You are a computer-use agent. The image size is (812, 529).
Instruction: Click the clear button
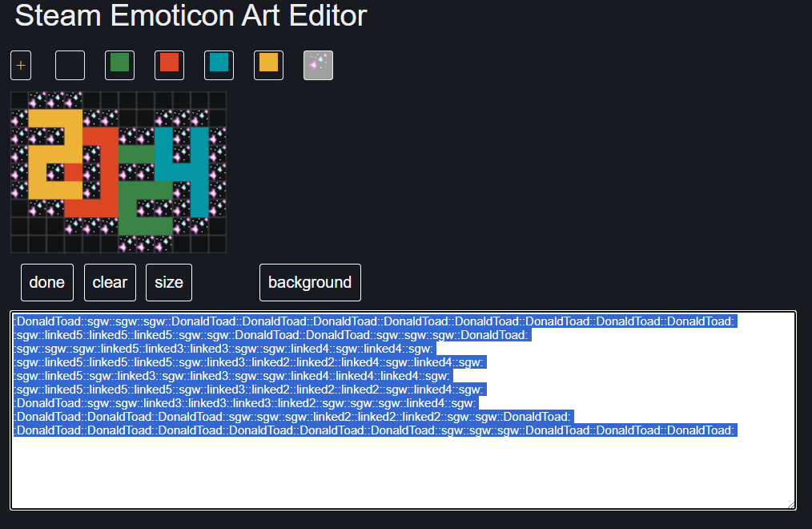click(x=110, y=282)
